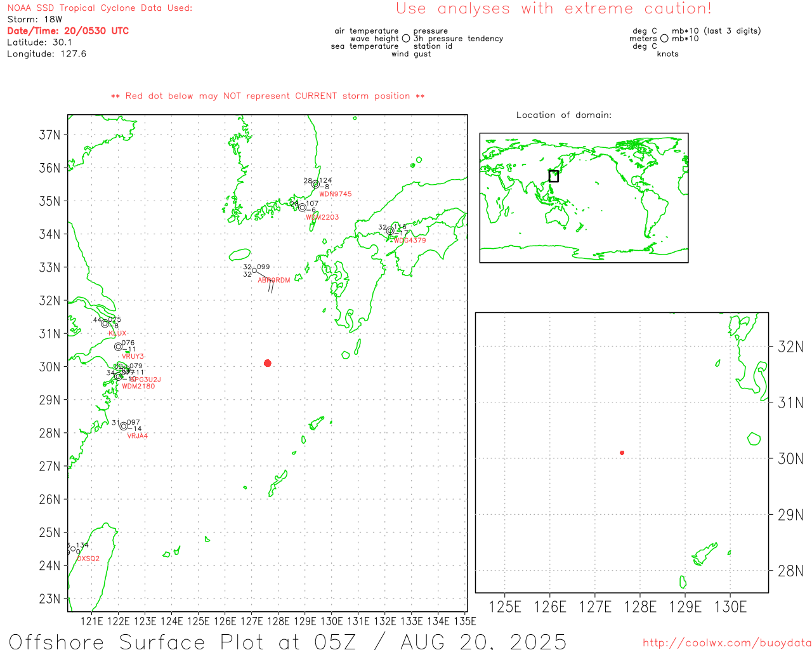812x650 pixels.
Task: Open the coolwx.com buoydata URL
Action: tap(727, 643)
